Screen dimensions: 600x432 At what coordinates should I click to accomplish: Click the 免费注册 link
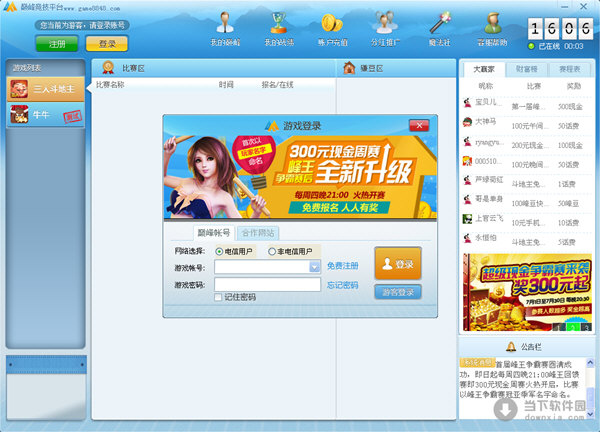point(342,266)
